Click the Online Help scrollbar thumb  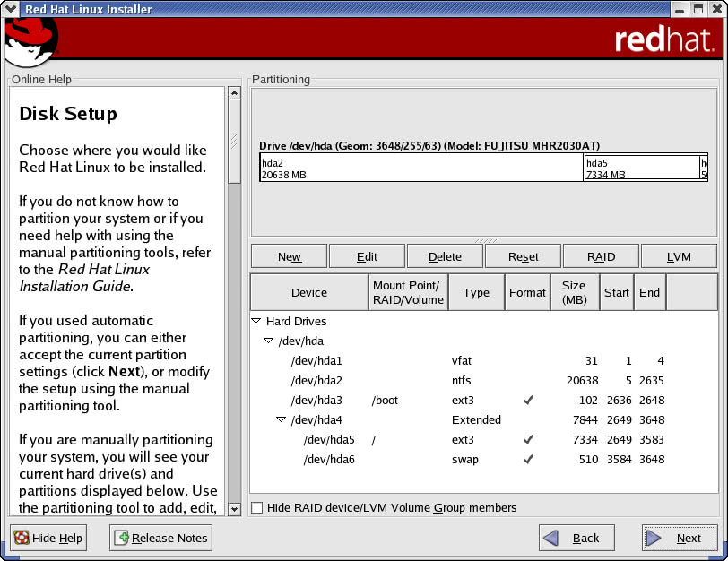click(235, 142)
